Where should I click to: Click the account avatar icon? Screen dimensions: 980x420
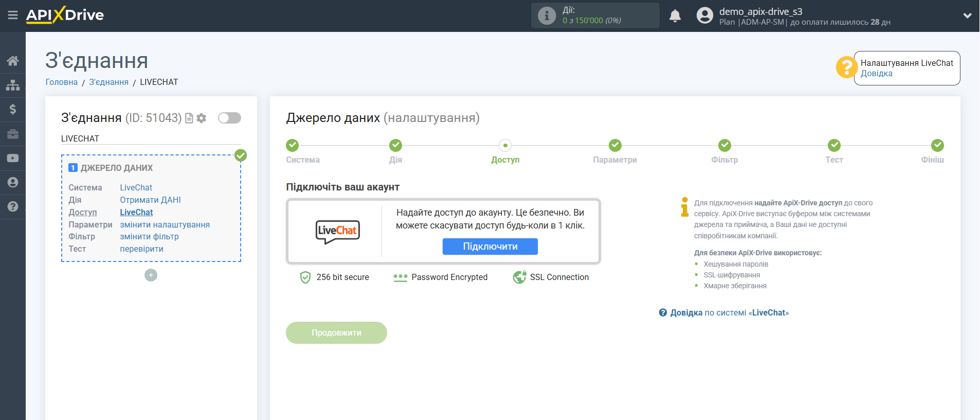pyautogui.click(x=705, y=15)
